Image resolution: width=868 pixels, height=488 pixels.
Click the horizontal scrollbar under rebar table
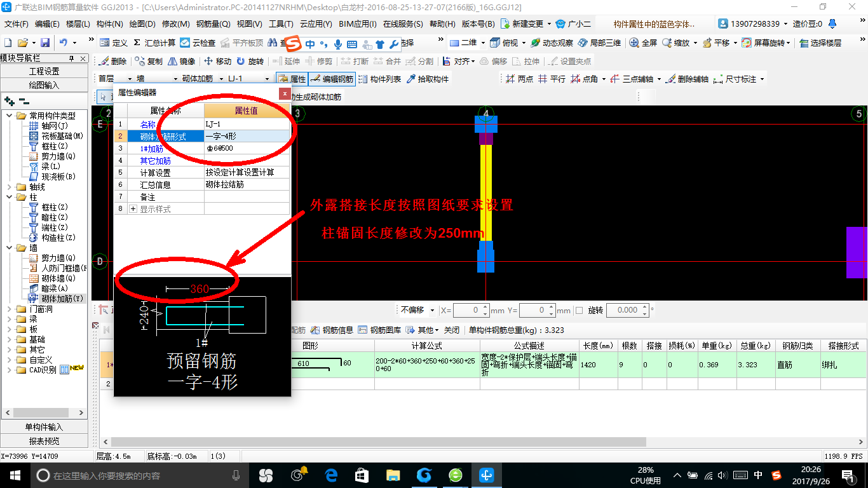point(378,442)
